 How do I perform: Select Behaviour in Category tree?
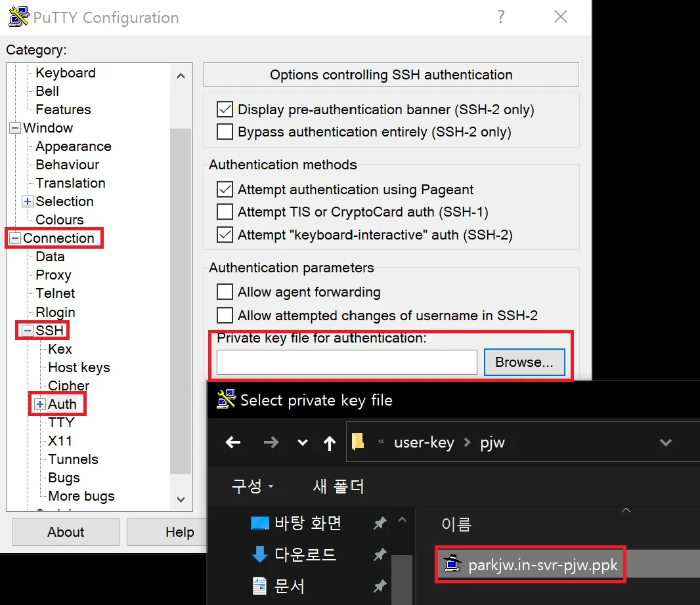[68, 165]
